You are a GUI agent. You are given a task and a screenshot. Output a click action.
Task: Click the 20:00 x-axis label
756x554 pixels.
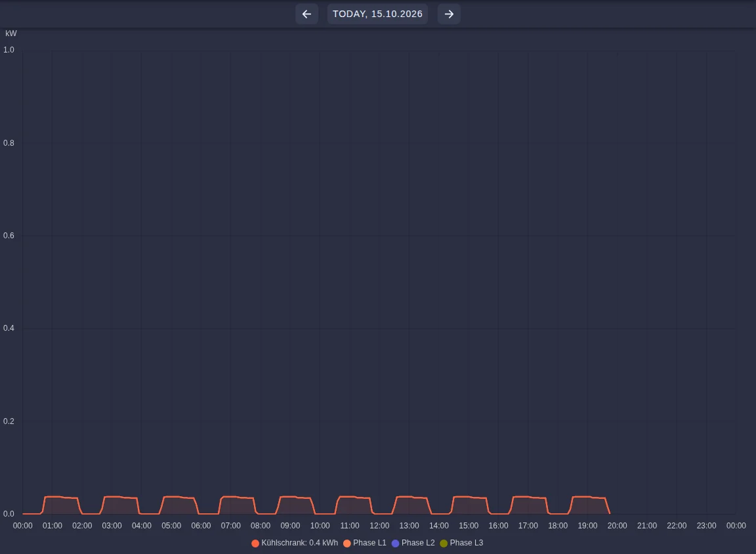[617, 526]
